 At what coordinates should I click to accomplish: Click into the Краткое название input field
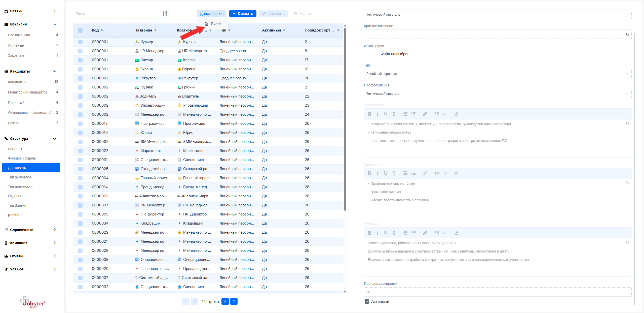point(493,34)
